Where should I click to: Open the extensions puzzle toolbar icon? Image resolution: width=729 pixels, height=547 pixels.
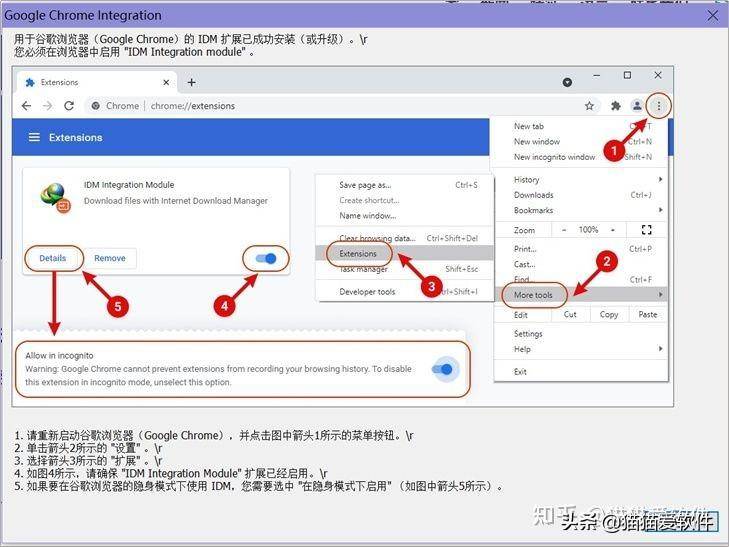tap(616, 106)
